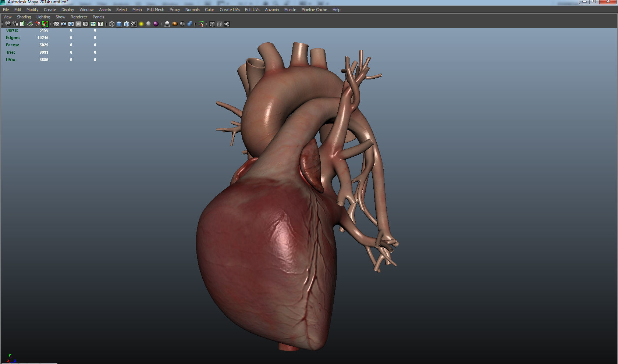618x364 pixels.
Task: Open the Modify menu
Action: (32, 10)
